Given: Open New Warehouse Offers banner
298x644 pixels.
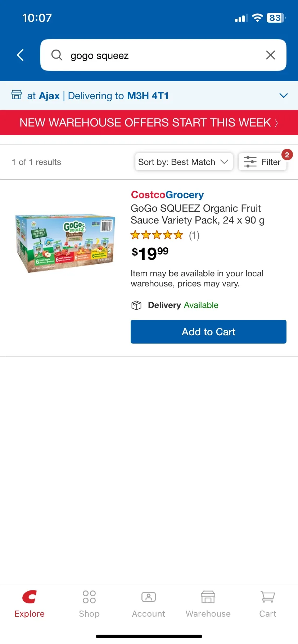Looking at the screenshot, I should point(149,123).
